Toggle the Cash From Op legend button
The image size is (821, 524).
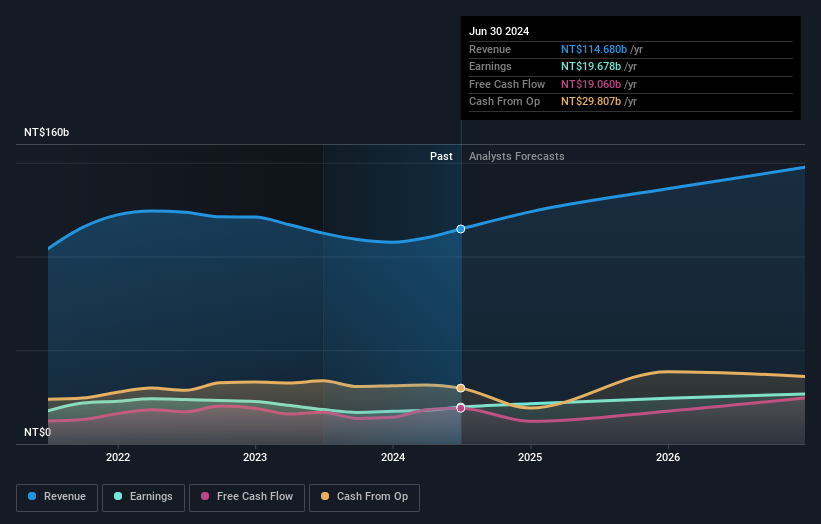[364, 497]
